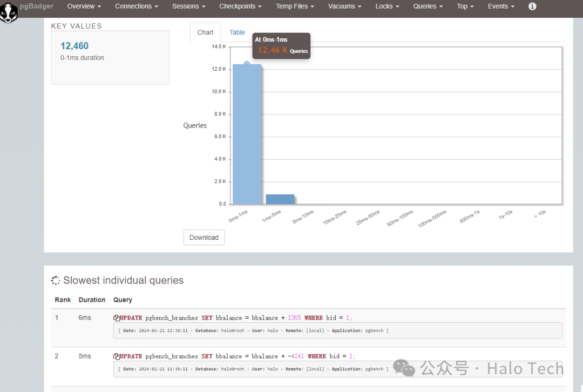The width and height of the screenshot is (583, 392).
Task: Open the Overview dropdown menu
Action: [84, 6]
